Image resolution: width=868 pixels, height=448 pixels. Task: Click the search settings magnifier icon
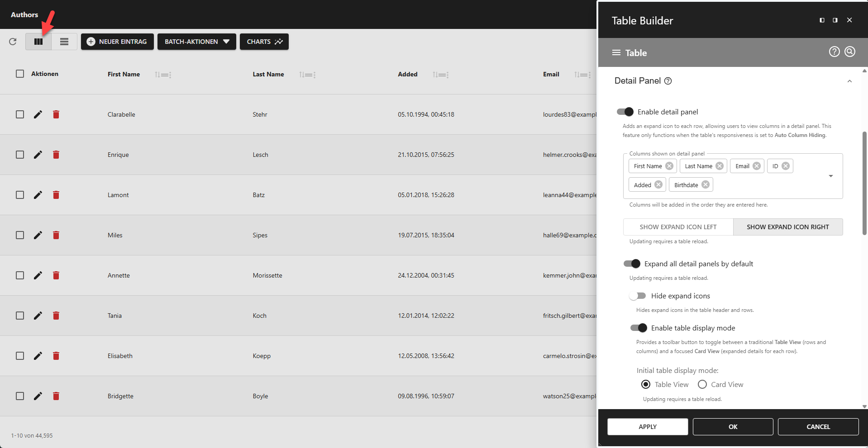[849, 51]
